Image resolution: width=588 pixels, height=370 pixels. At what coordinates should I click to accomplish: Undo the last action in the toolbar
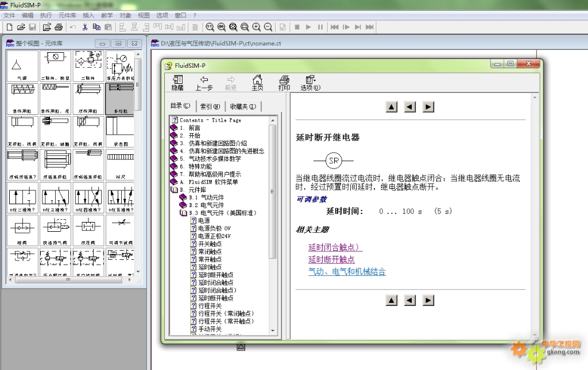73,27
